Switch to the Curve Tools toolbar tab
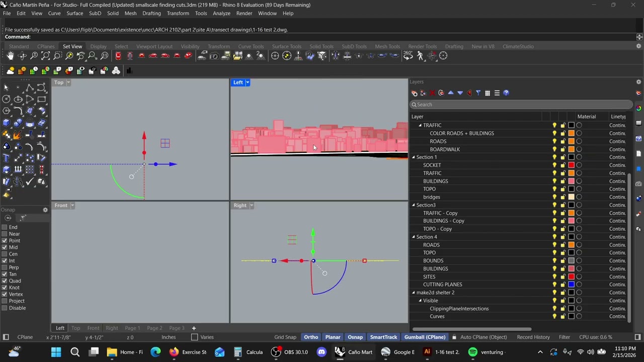This screenshot has width=644, height=362. (251, 46)
